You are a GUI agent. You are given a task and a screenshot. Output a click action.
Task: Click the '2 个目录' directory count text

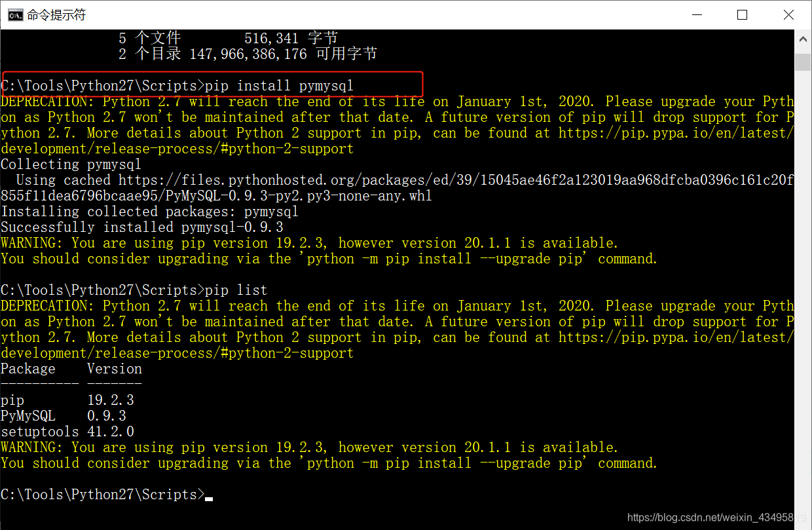pyautogui.click(x=150, y=54)
